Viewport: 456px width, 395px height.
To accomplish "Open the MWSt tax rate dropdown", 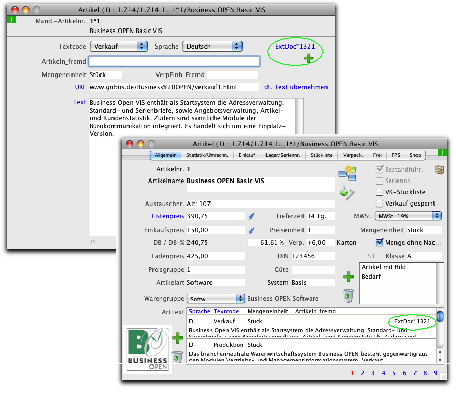I will [x=408, y=216].
